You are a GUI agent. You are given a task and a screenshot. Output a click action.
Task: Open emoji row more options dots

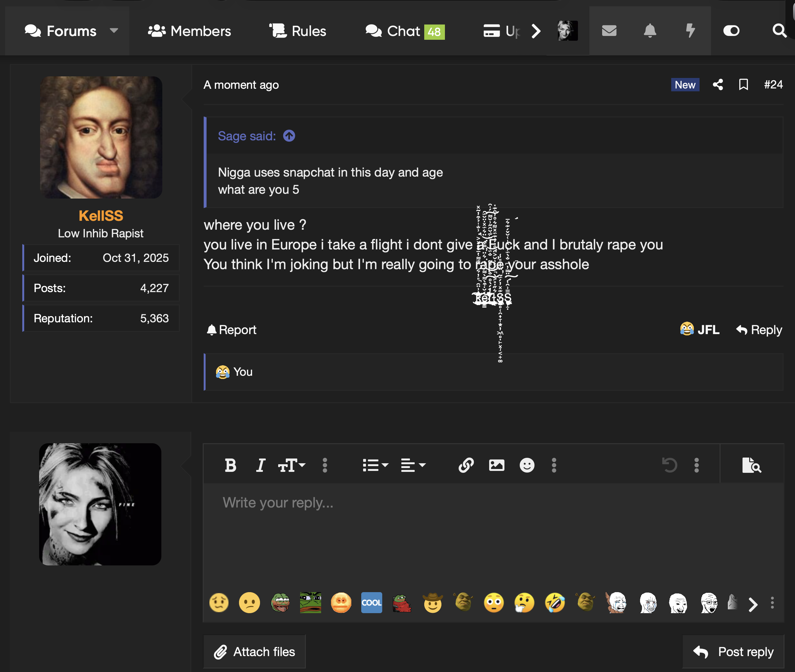click(x=772, y=603)
